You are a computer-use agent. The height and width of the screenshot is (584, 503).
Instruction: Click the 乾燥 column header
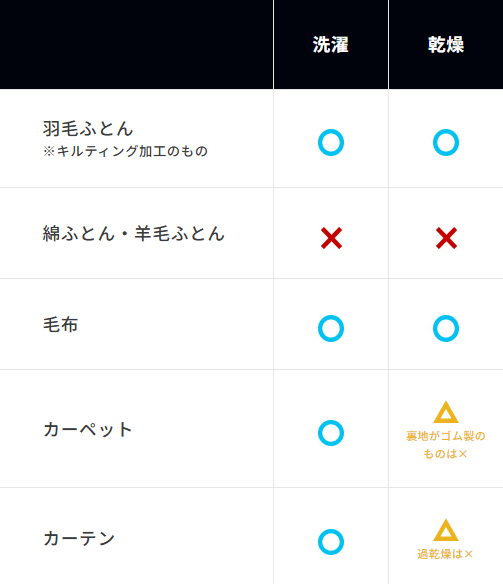coord(446,45)
